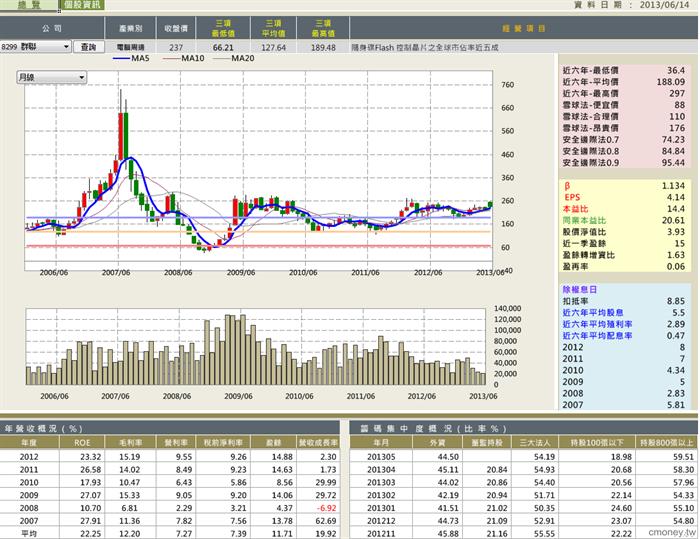Click the 扣抵率 row
The image size is (700, 539).
point(624,301)
